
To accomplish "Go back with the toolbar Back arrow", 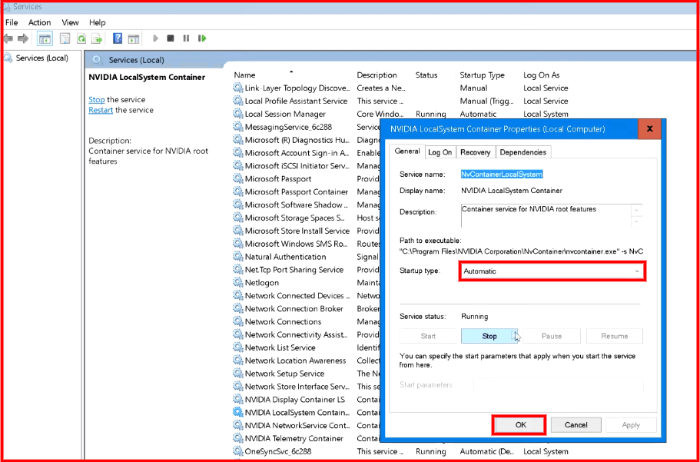I will point(8,39).
